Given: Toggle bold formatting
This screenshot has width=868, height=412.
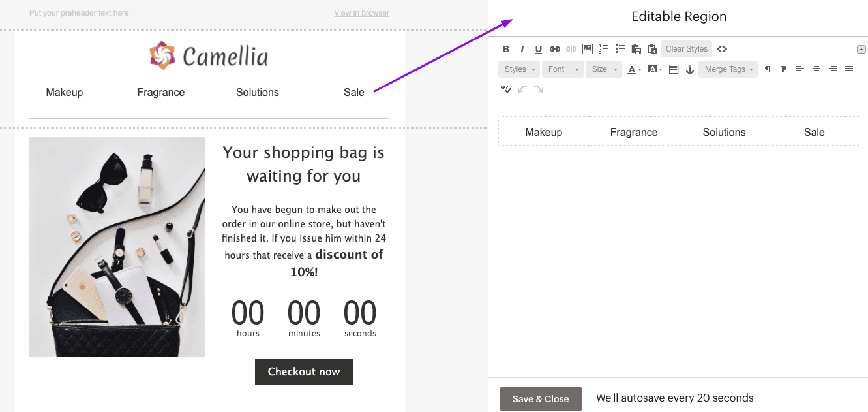Looking at the screenshot, I should tap(505, 48).
